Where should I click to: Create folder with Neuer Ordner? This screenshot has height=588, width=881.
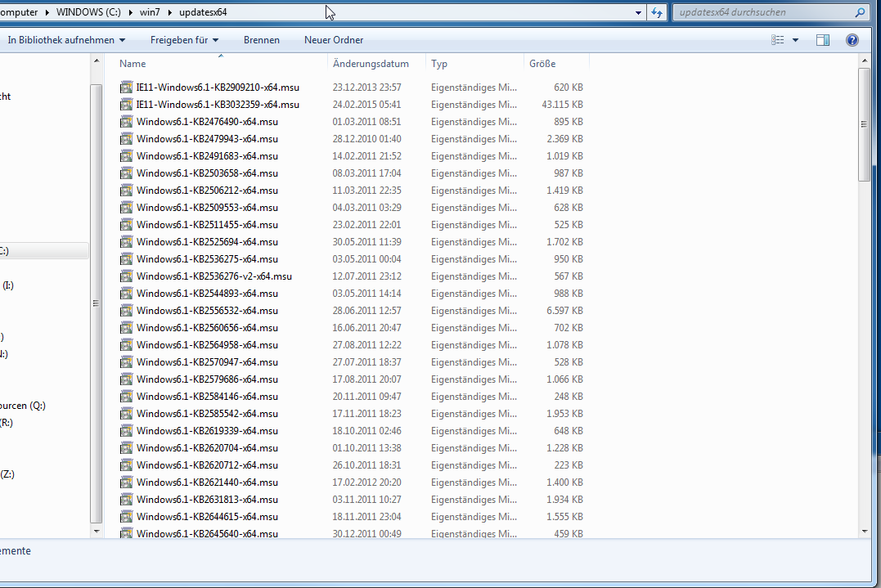pos(334,40)
